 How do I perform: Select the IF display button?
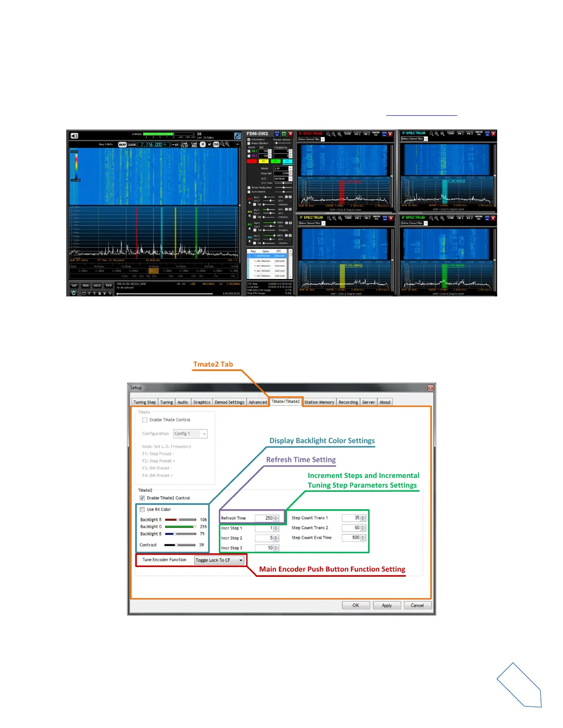tap(203, 144)
